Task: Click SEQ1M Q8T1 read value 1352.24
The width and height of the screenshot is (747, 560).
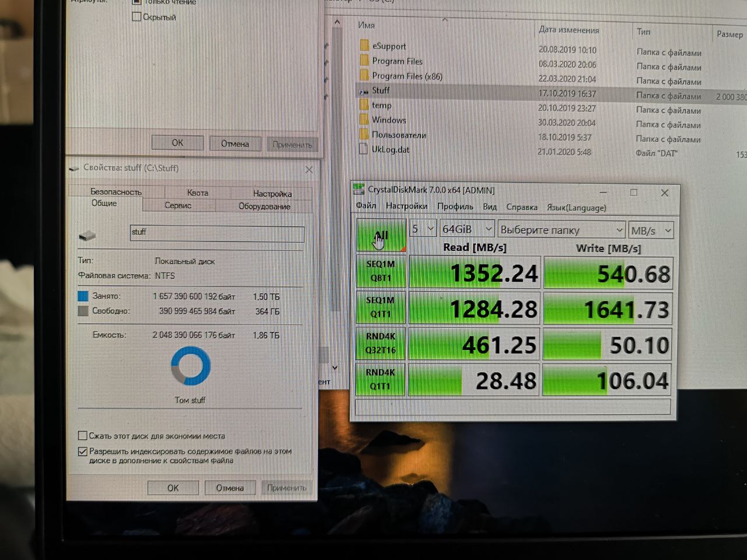Action: [x=474, y=272]
